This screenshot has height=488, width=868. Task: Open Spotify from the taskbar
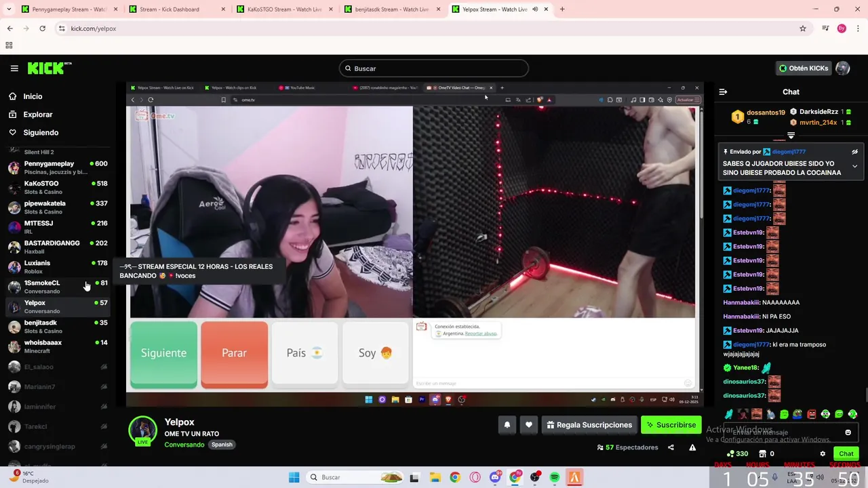point(555,477)
